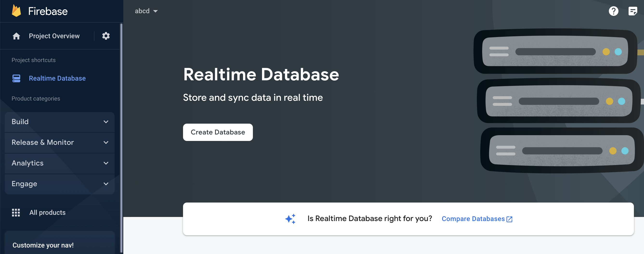
Task: Expand the Analytics category
Action: 60,163
